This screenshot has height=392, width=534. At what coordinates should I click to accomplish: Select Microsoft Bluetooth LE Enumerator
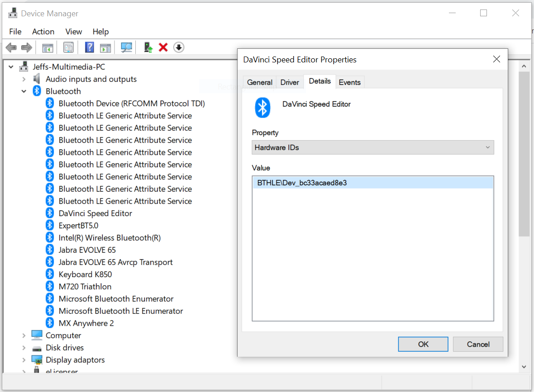click(121, 311)
